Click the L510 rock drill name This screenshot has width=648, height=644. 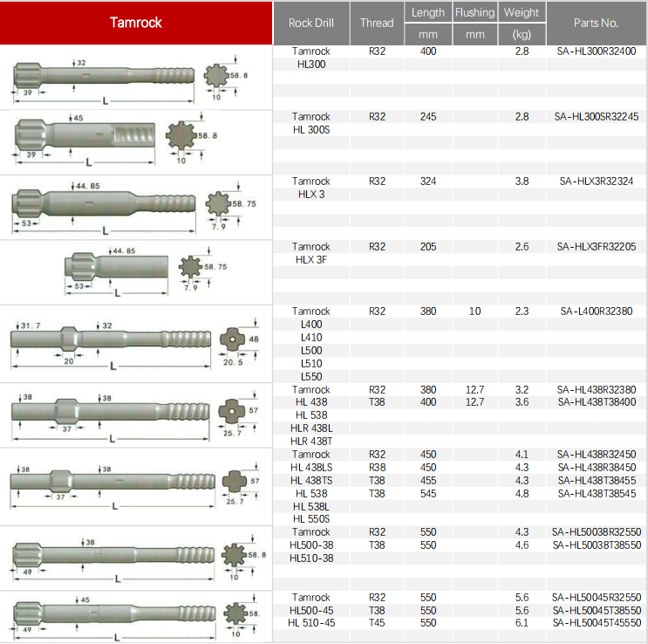pyautogui.click(x=311, y=364)
